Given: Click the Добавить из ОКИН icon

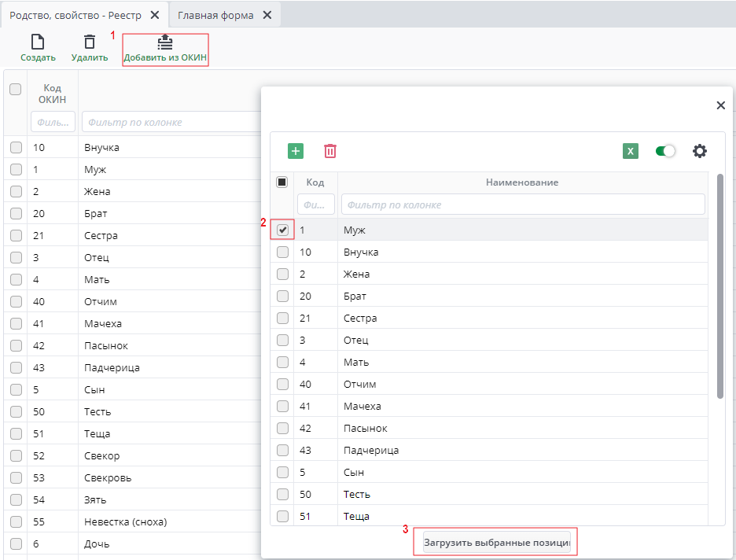Looking at the screenshot, I should pos(165,42).
